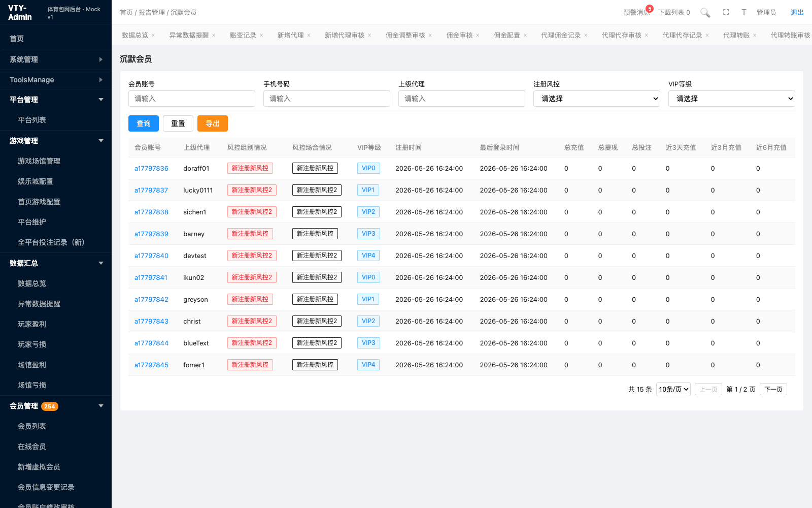The width and height of the screenshot is (812, 508).
Task: Open the 注册风控 dropdown
Action: pyautogui.click(x=597, y=99)
